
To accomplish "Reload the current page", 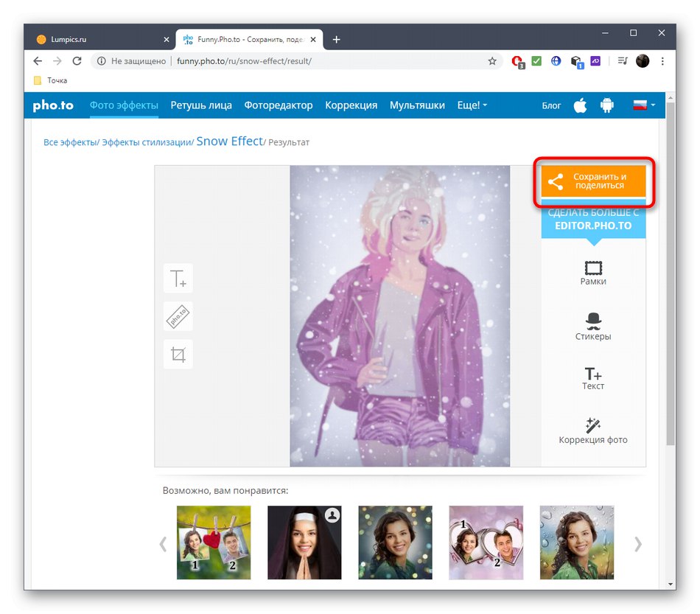I will (x=77, y=61).
